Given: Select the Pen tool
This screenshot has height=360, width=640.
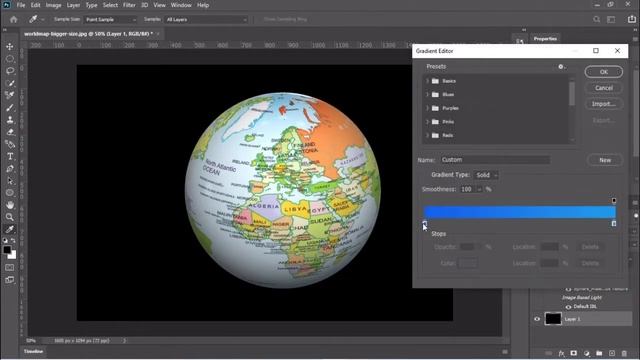Looking at the screenshot, I should pos(10,169).
